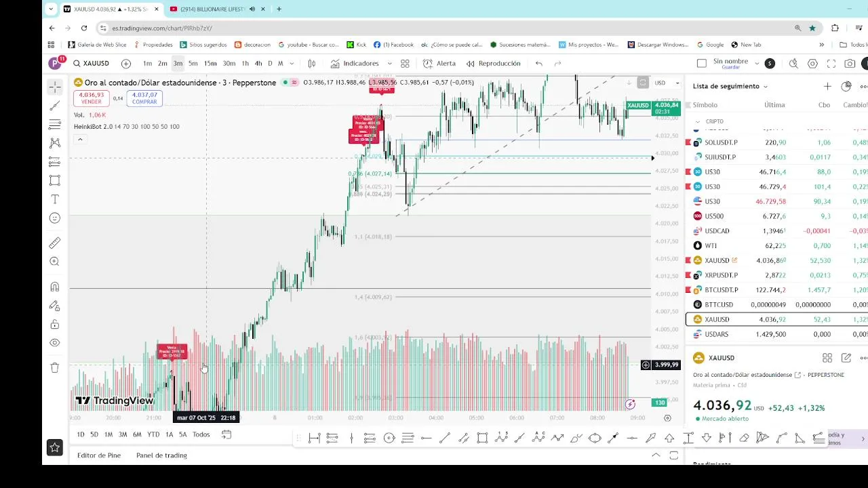Toggle hide all drawings eye icon
This screenshot has height=488, width=868.
pyautogui.click(x=55, y=343)
